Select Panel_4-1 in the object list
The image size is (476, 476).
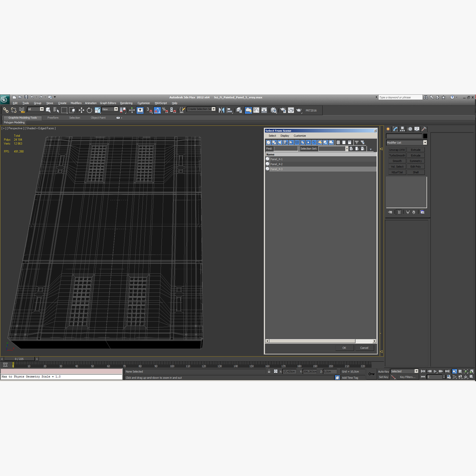321,159
